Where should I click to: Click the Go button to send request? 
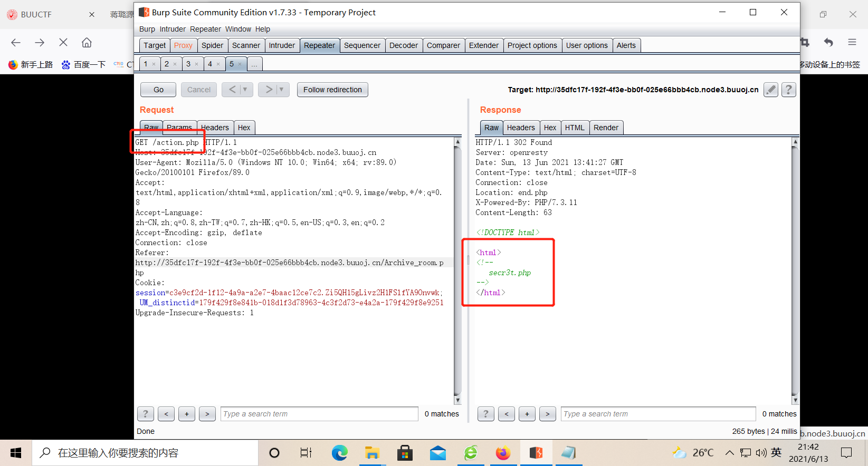point(158,90)
